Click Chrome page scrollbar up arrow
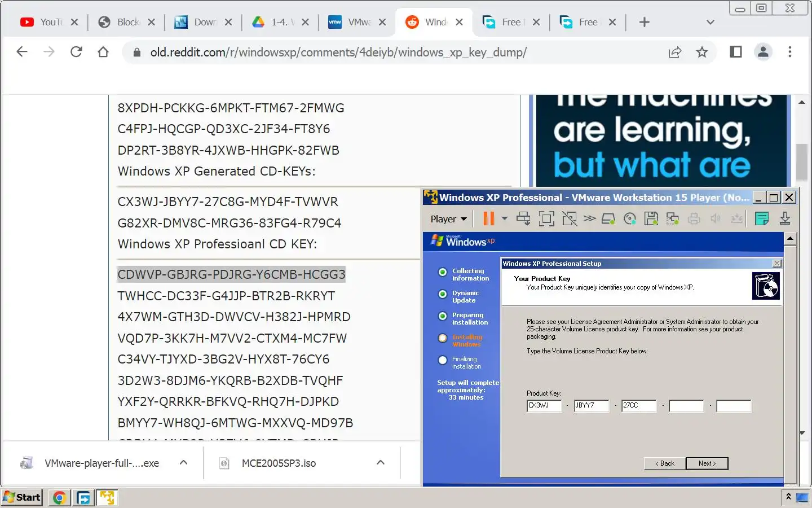812x508 pixels. (801, 102)
